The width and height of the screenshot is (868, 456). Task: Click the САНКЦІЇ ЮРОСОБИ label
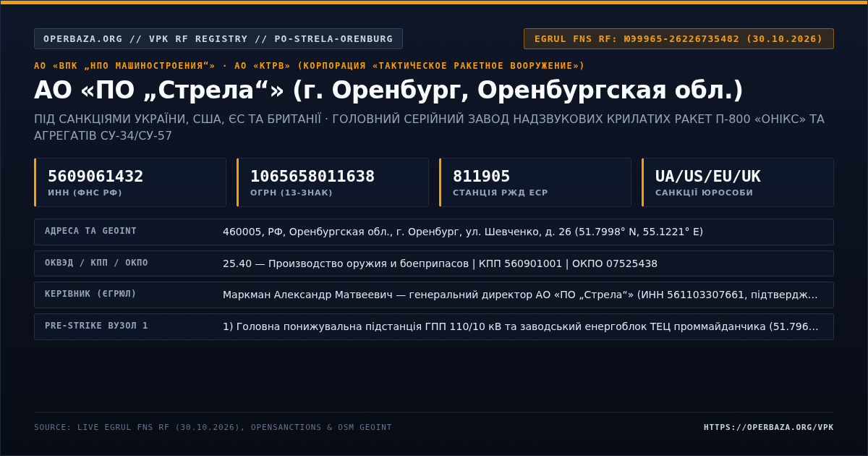pyautogui.click(x=705, y=193)
